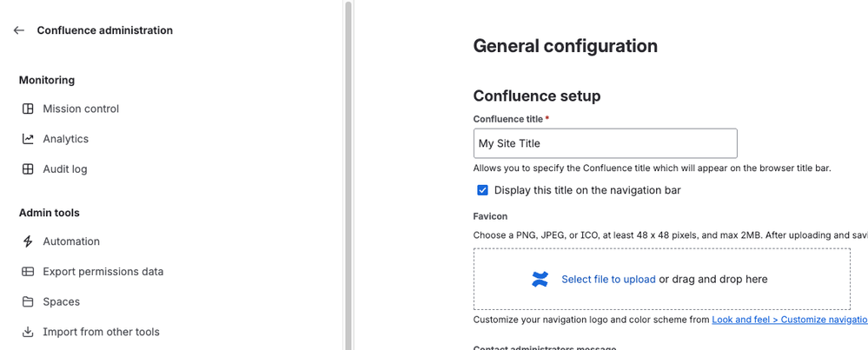Uncheck Display this title on navigation bar

tap(483, 190)
